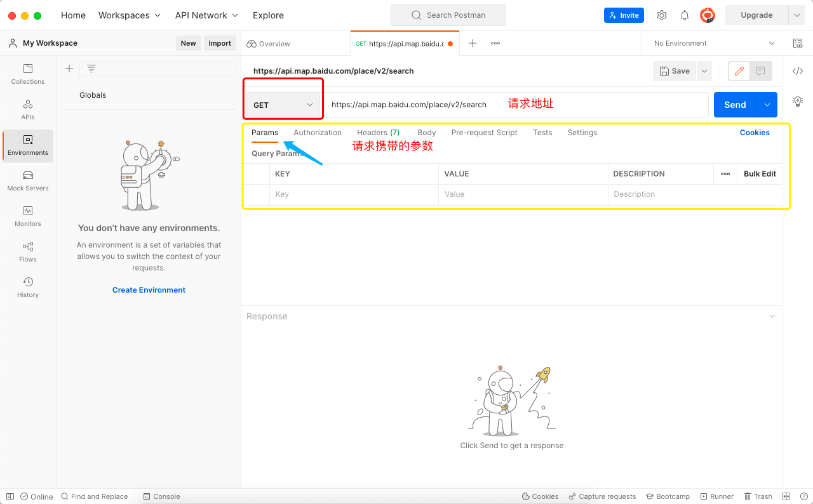Click the Send button
813x504 pixels.
click(736, 105)
